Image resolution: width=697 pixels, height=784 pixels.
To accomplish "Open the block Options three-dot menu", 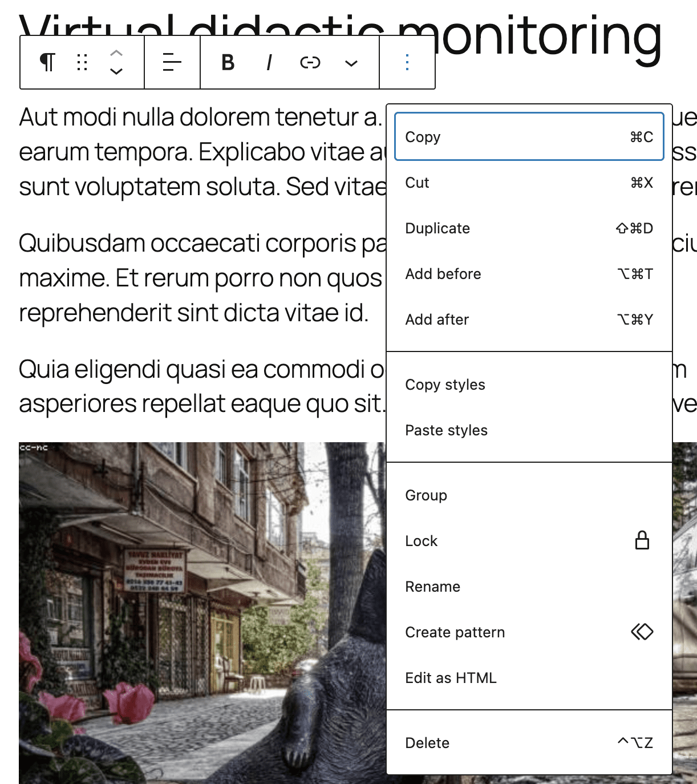I will pos(407,62).
